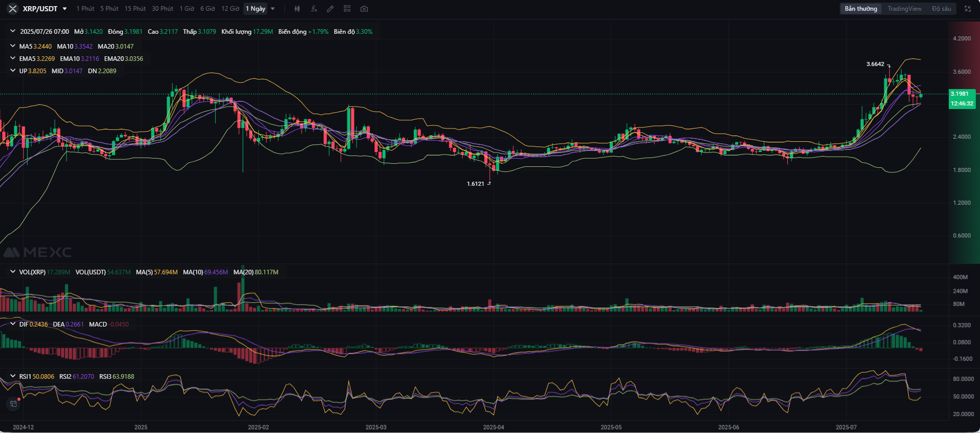
Task: Exit fullscreen with the collapse arrows icon
Action: [968, 9]
